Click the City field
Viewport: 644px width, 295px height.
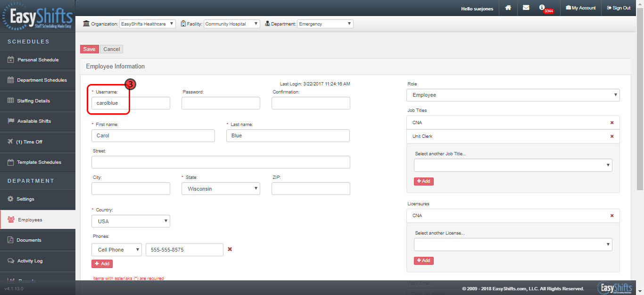(131, 189)
